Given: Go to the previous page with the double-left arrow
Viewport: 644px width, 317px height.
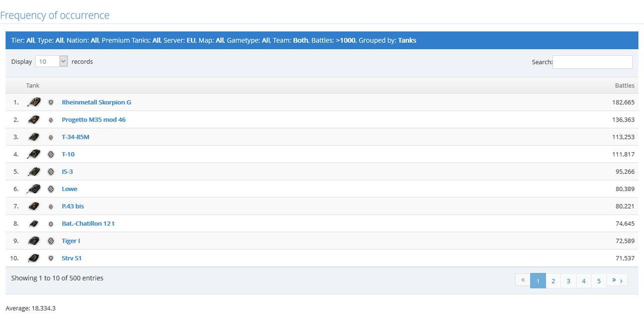Looking at the screenshot, I should pyautogui.click(x=523, y=280).
